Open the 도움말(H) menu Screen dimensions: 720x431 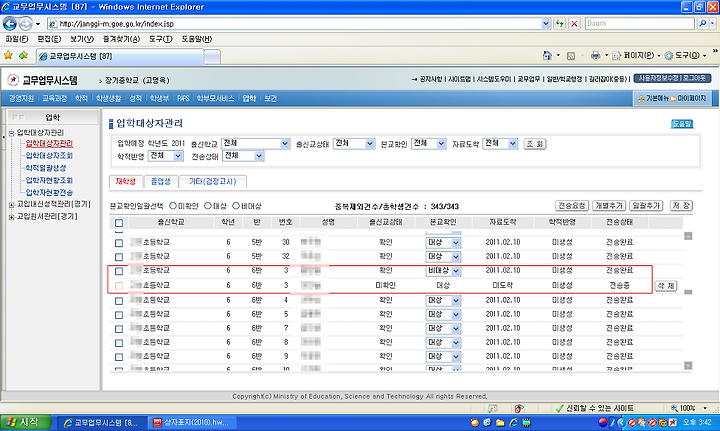pos(197,39)
